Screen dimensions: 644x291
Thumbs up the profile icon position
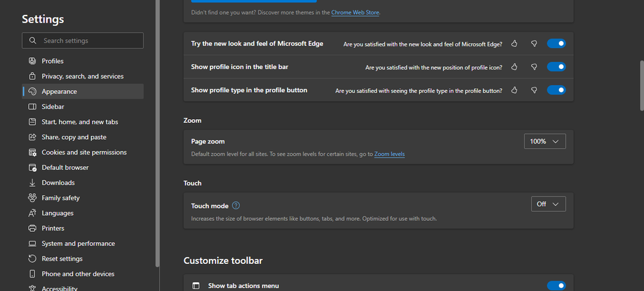click(514, 67)
